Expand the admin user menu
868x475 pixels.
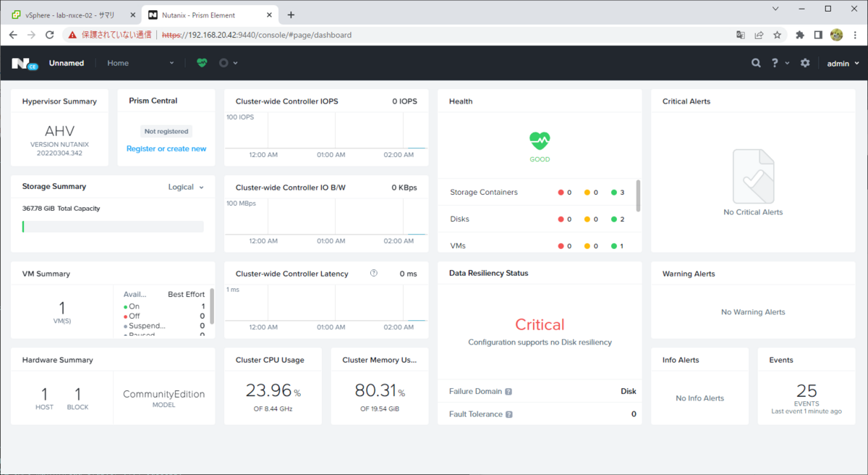[843, 64]
